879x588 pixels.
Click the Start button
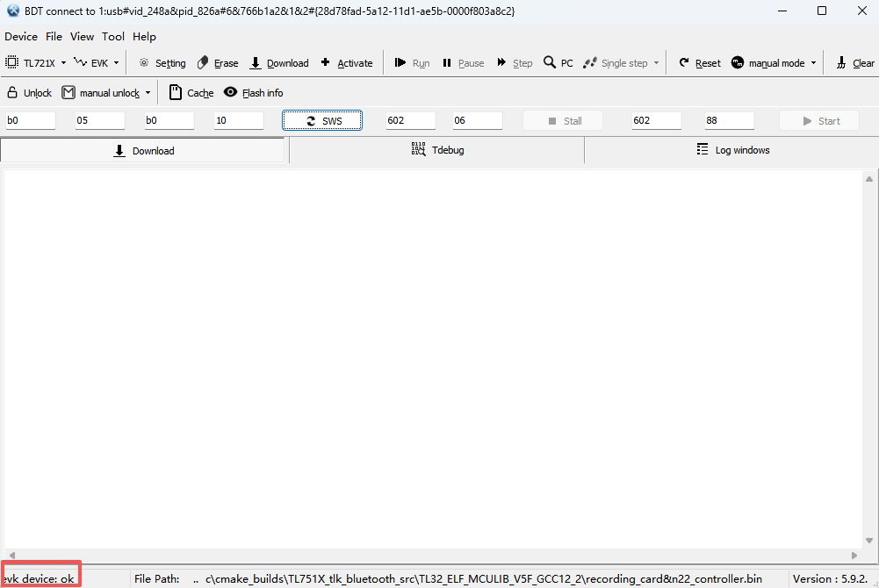(x=819, y=120)
